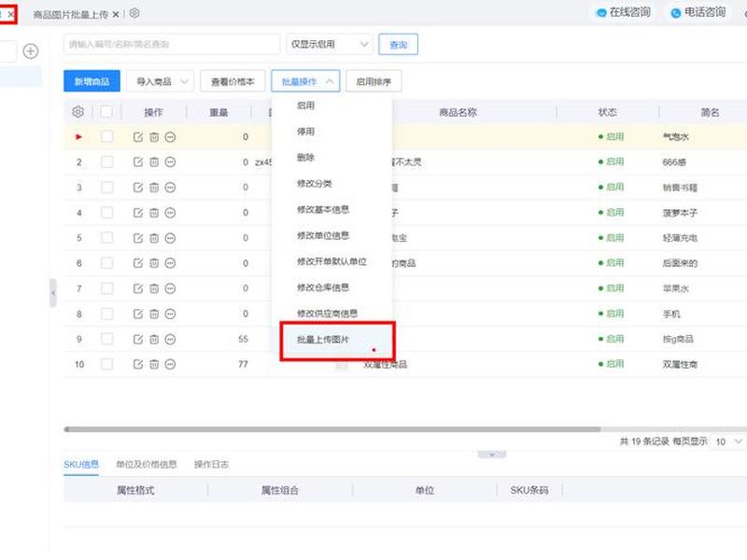Check the checkbox in row 4

pyautogui.click(x=106, y=213)
